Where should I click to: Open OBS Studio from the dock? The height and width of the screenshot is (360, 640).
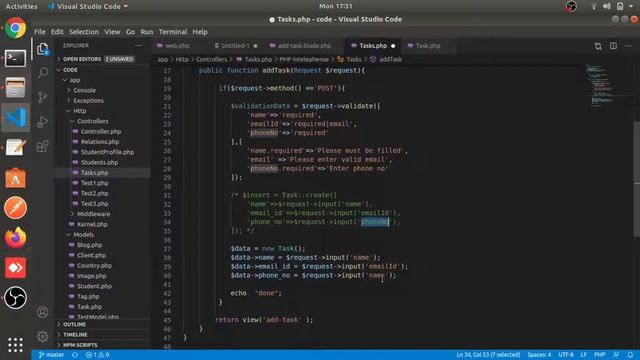coord(16,298)
